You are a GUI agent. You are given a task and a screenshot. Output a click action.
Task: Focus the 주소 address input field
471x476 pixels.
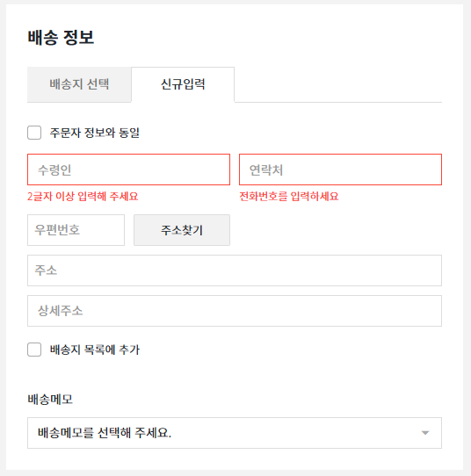coord(235,270)
